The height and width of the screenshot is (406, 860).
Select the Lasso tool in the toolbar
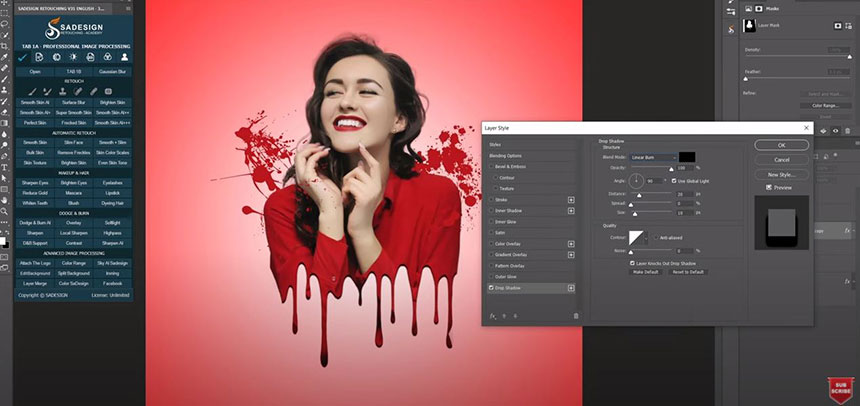tap(4, 24)
